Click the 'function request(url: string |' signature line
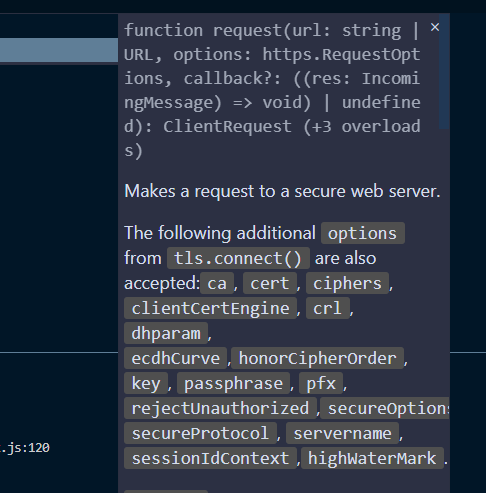486x493 pixels. click(x=272, y=31)
